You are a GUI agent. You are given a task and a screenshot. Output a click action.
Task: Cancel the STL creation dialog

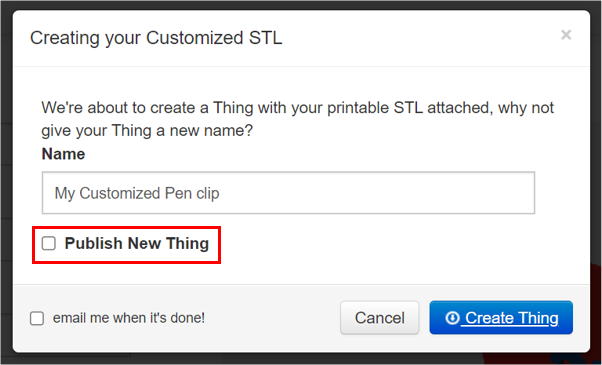pos(379,318)
